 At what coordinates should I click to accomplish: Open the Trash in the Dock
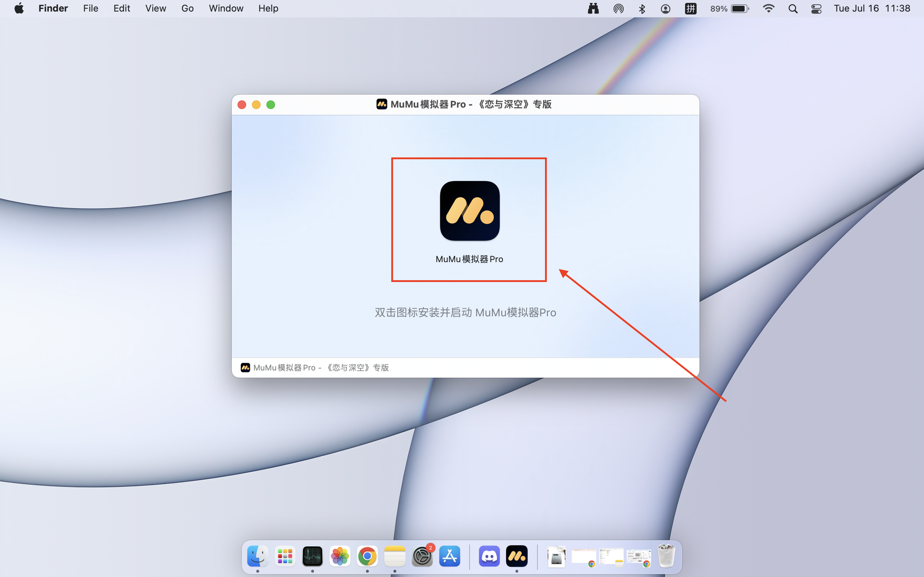click(666, 556)
